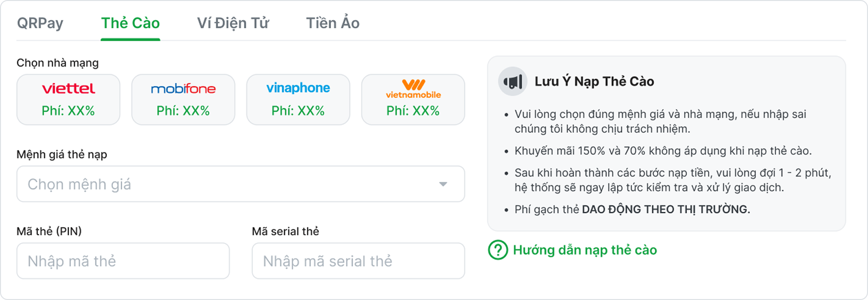Screen dimensions: 868x300
Task: Click the Mã serial thẻ label
Action: 286,231
